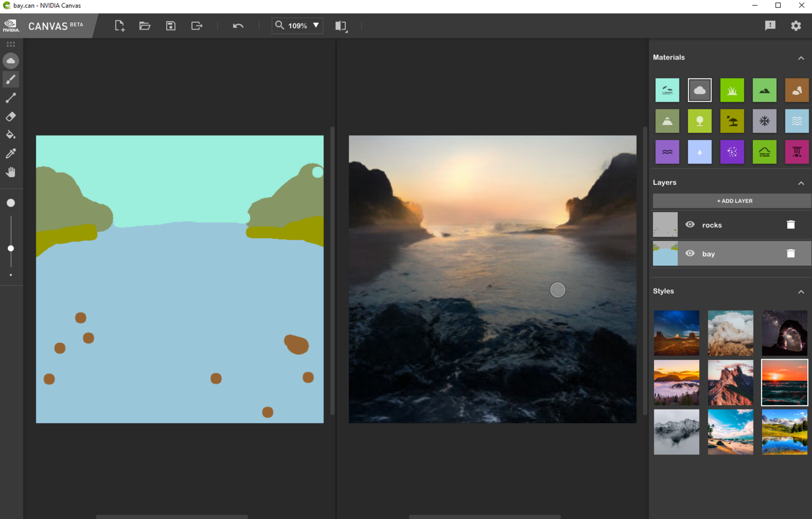Toggle visibility of the bay layer

(x=690, y=254)
